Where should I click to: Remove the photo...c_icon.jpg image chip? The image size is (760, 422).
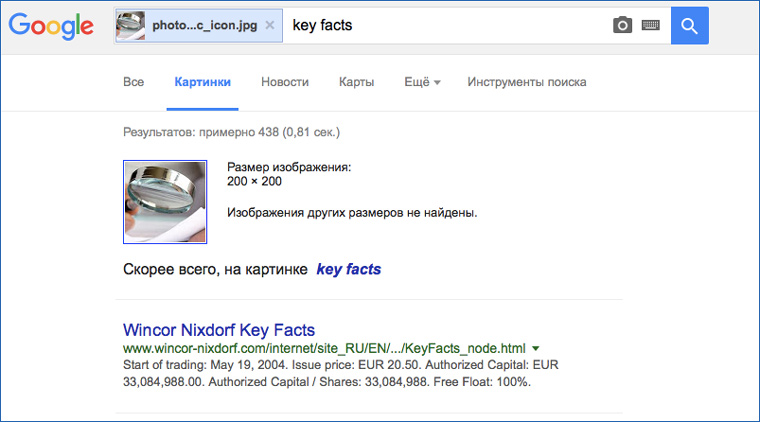point(270,25)
